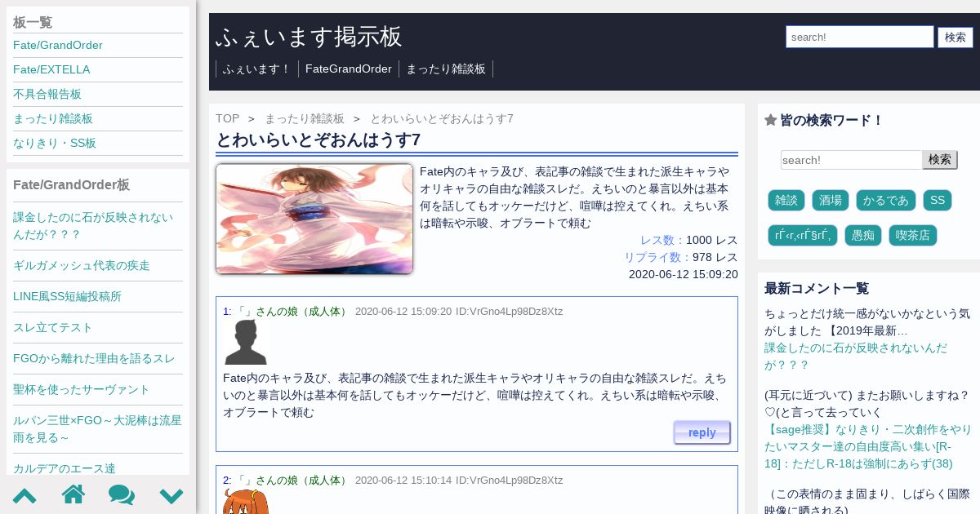The height and width of the screenshot is (514, 980).
Task: Select 酒場 search tag
Action: tap(831, 200)
